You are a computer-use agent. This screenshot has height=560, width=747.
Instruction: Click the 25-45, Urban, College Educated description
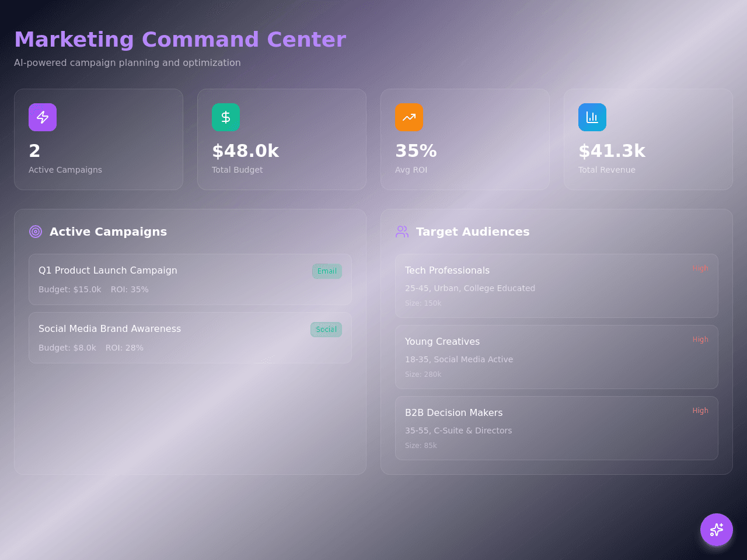click(x=470, y=288)
